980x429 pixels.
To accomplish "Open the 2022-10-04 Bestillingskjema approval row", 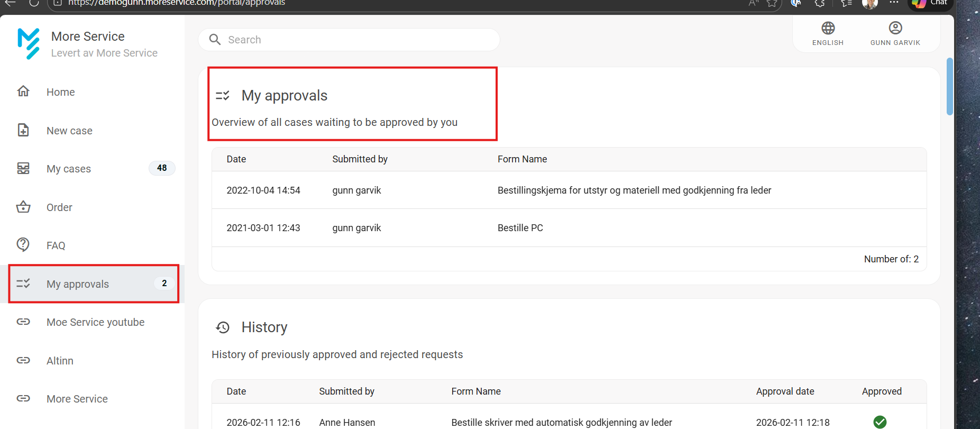I will point(569,190).
